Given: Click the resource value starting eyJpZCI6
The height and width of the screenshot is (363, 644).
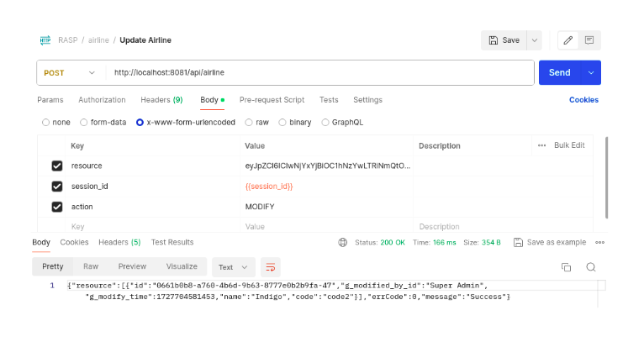Looking at the screenshot, I should pyautogui.click(x=327, y=166).
